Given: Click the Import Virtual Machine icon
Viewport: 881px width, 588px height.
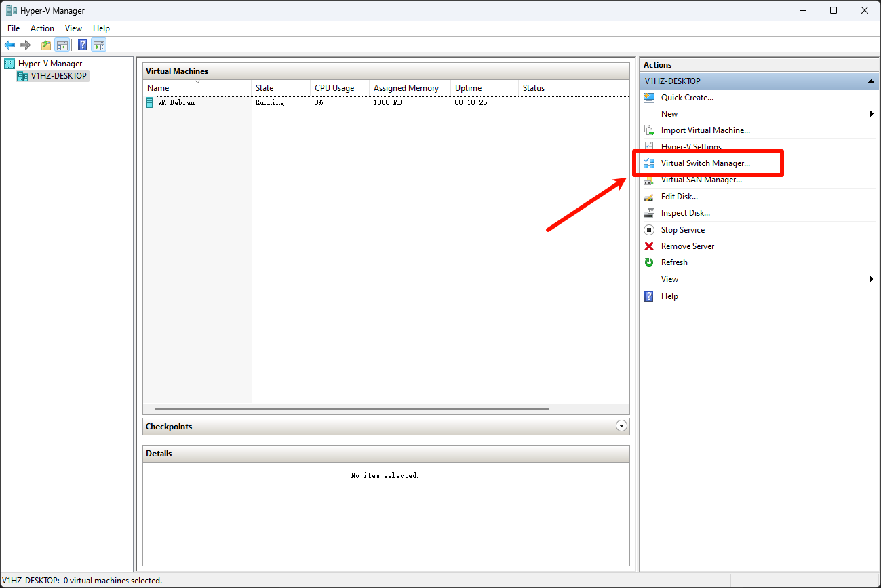Looking at the screenshot, I should pyautogui.click(x=649, y=130).
